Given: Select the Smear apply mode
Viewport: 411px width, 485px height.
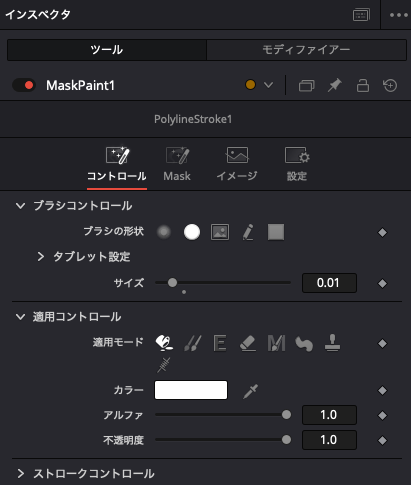Looking at the screenshot, I should click(304, 344).
